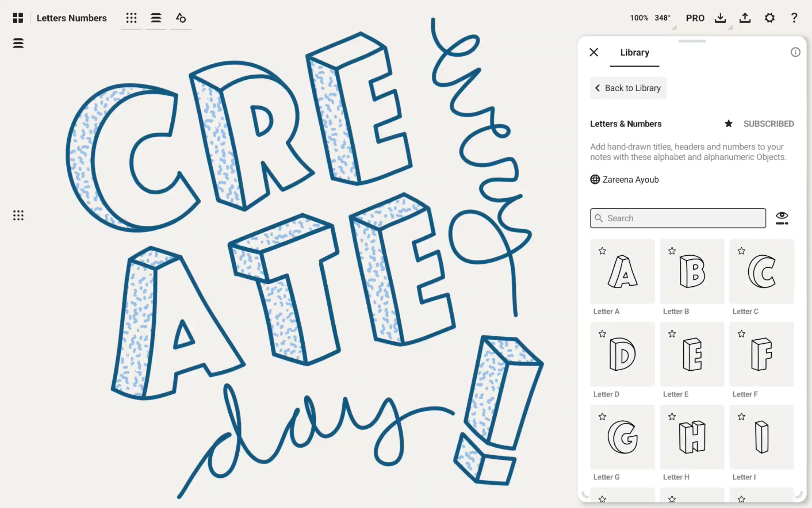Favorite Letter A with its star
Viewport: 812px width, 508px height.
602,251
